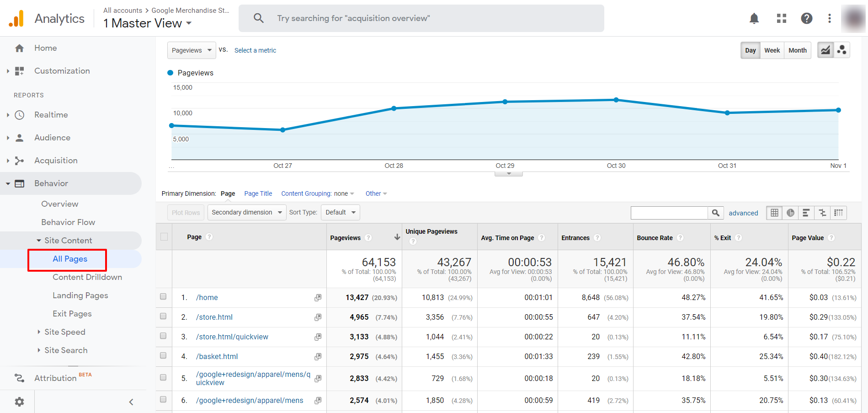The height and width of the screenshot is (413, 868).
Task: Switch to line chart view icon
Action: pos(825,50)
